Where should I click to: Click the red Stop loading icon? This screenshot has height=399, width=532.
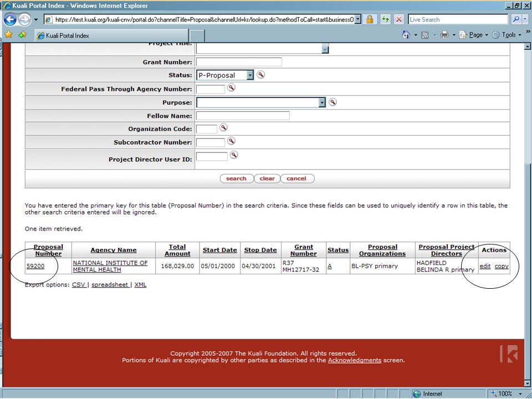(x=399, y=20)
